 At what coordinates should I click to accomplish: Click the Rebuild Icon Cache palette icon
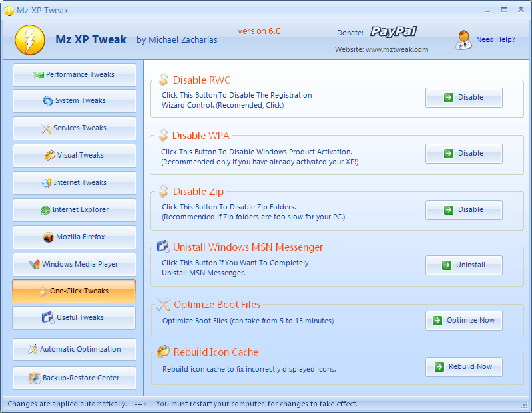click(163, 352)
